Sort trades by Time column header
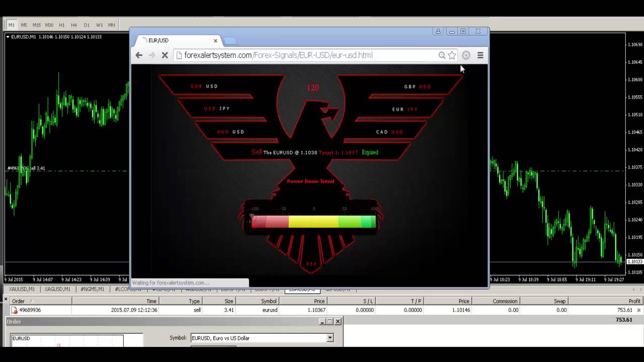644x362 pixels. (x=116, y=301)
